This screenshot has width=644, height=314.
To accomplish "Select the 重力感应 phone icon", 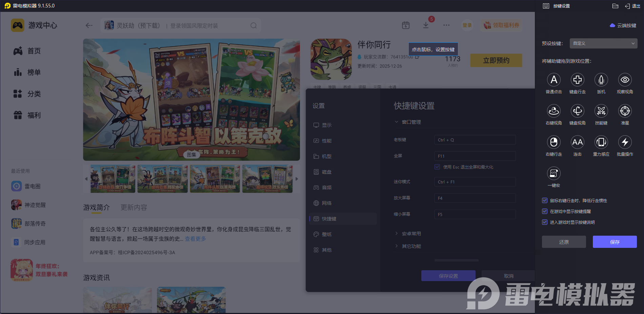I will coord(601,142).
